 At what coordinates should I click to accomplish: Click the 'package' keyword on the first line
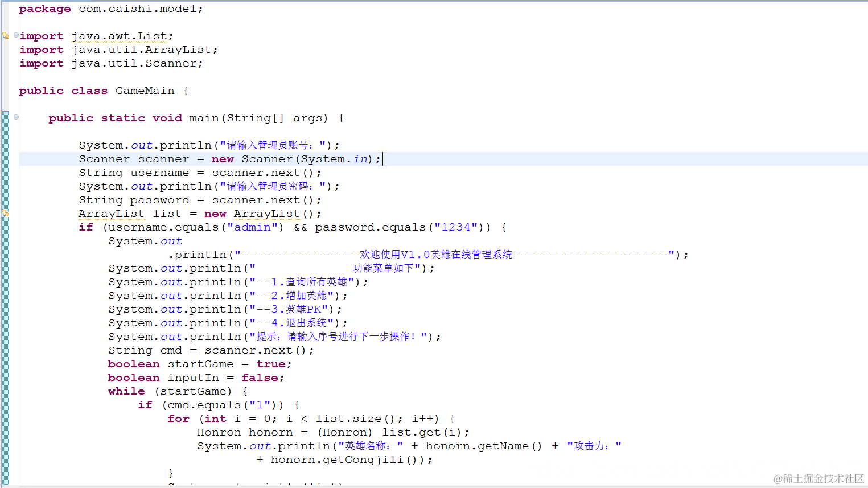point(45,9)
